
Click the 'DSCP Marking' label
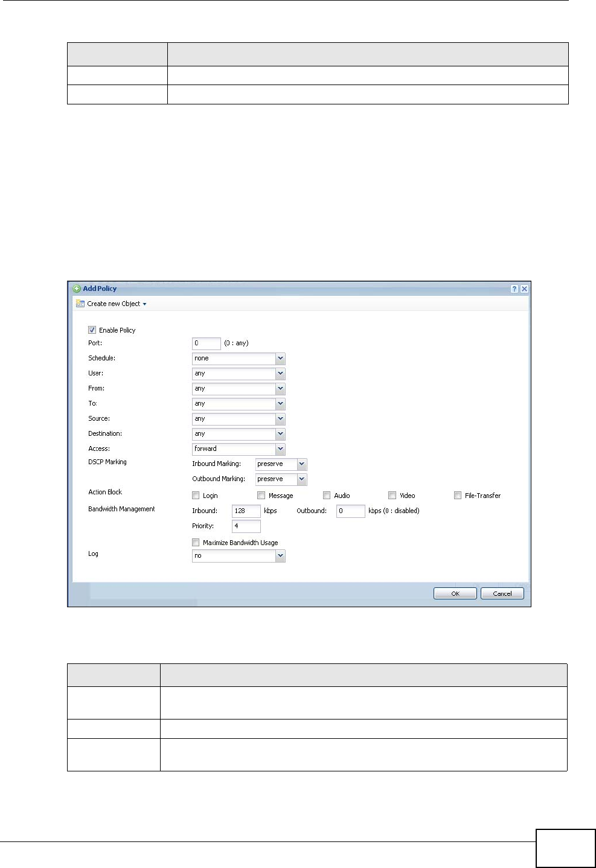[x=107, y=462]
